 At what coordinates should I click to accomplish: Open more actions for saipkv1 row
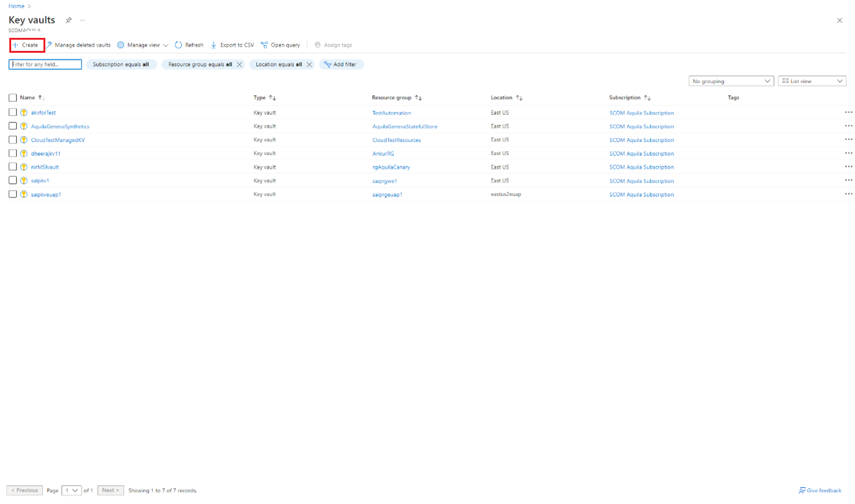pos(848,181)
